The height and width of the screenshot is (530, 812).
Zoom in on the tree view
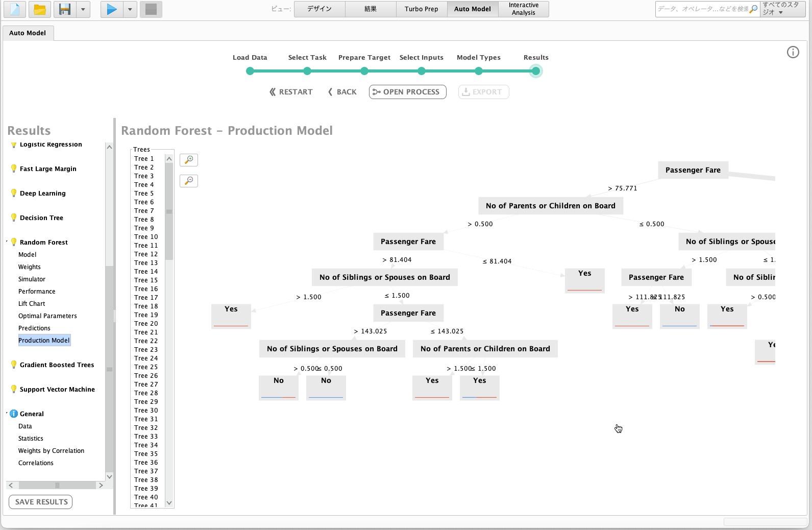(189, 160)
